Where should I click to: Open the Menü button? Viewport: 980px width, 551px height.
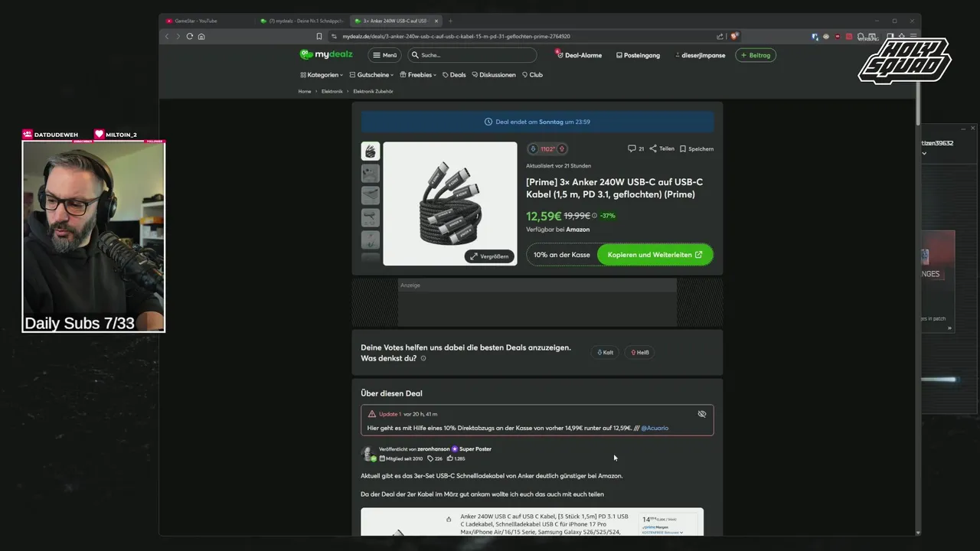[x=385, y=55]
